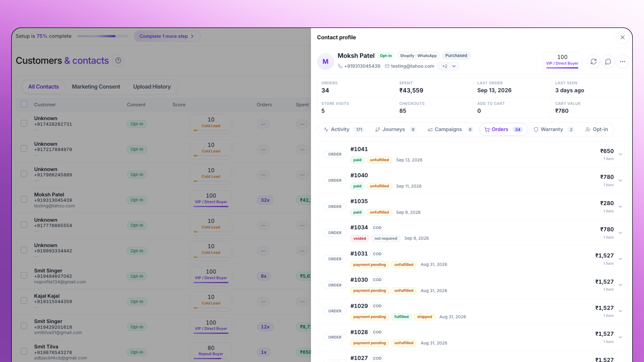The height and width of the screenshot is (362, 644).
Task: Click the phone icon beside +919313045439
Action: (340, 66)
